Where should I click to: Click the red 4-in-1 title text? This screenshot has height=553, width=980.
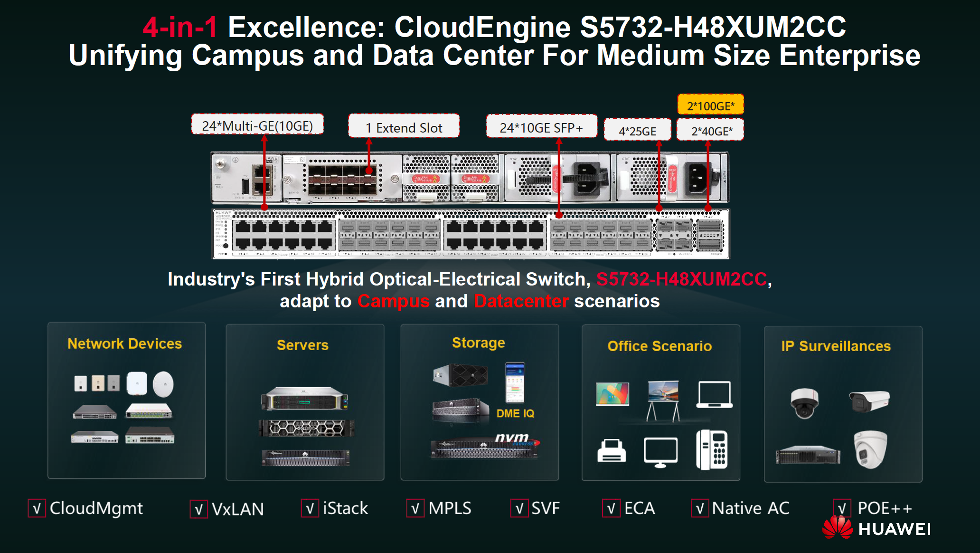tap(180, 27)
